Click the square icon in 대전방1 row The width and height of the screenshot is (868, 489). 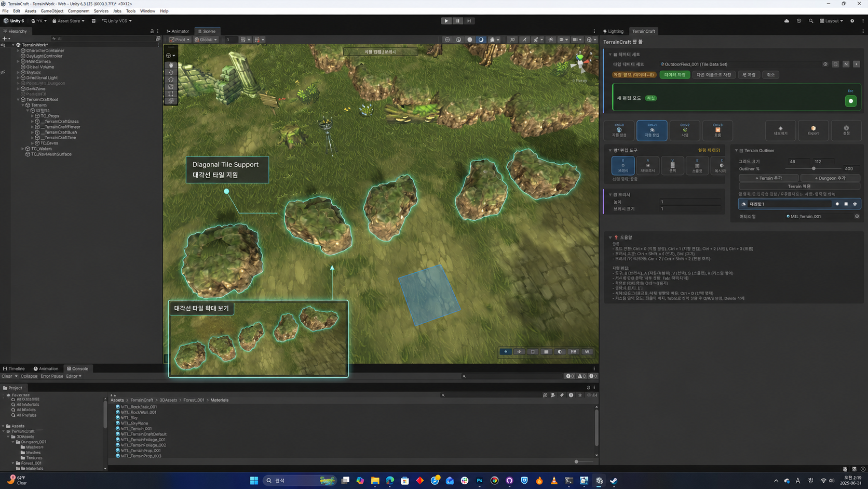click(x=846, y=204)
